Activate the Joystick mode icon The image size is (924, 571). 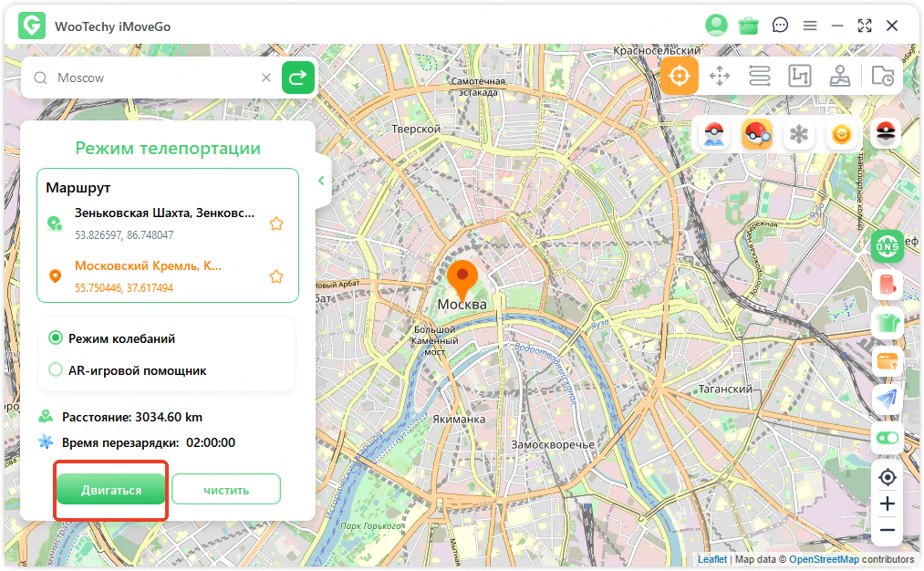tap(840, 77)
